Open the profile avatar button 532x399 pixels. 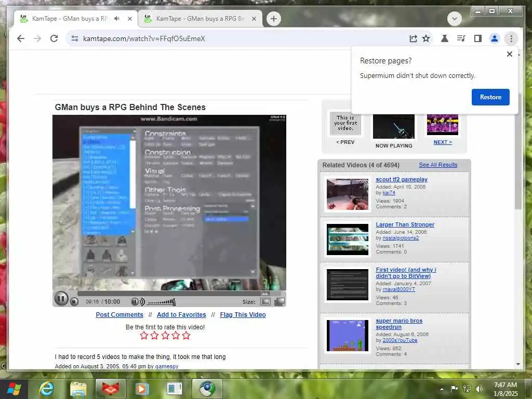(495, 38)
